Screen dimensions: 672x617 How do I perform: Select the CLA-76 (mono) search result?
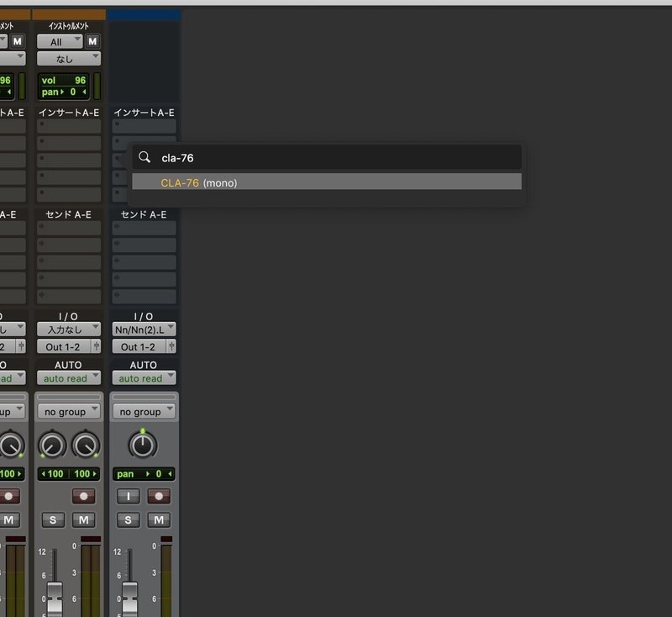click(x=327, y=182)
